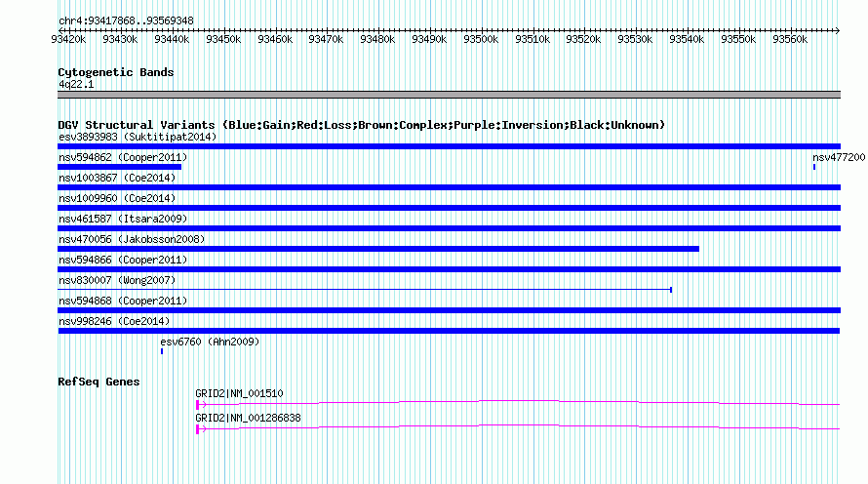Select the thin nsv830007 variant line
Screen dimensions: 868x484
tap(365, 290)
